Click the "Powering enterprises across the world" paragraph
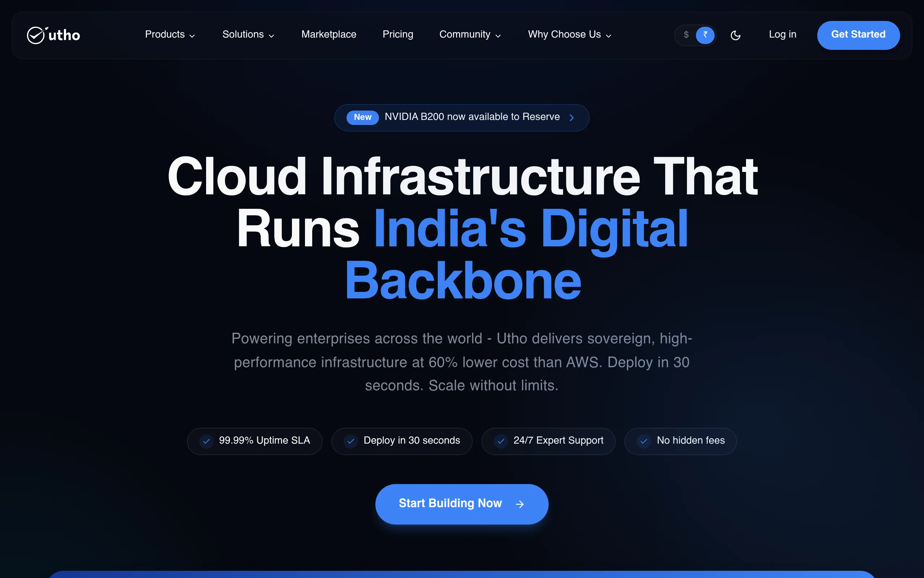Screen dimensions: 924x578 tap(462, 362)
